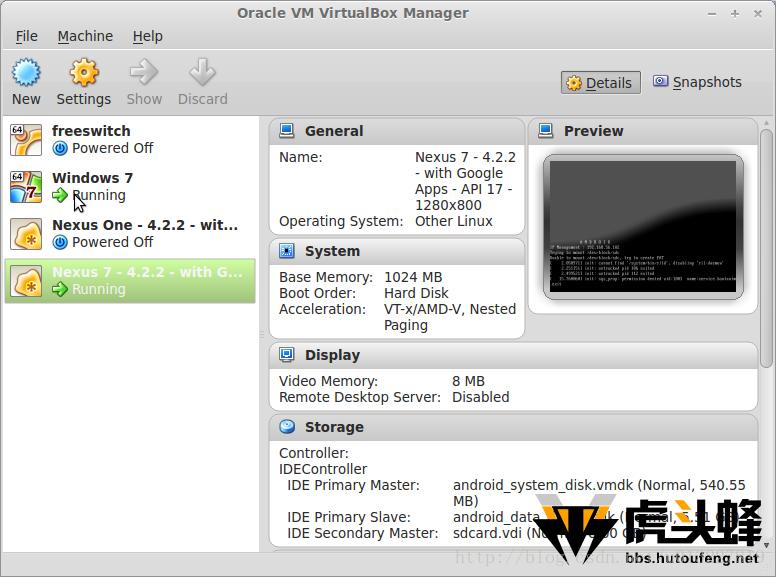The width and height of the screenshot is (776, 577).
Task: Click the 'IDEController' storage text
Action: 323,469
